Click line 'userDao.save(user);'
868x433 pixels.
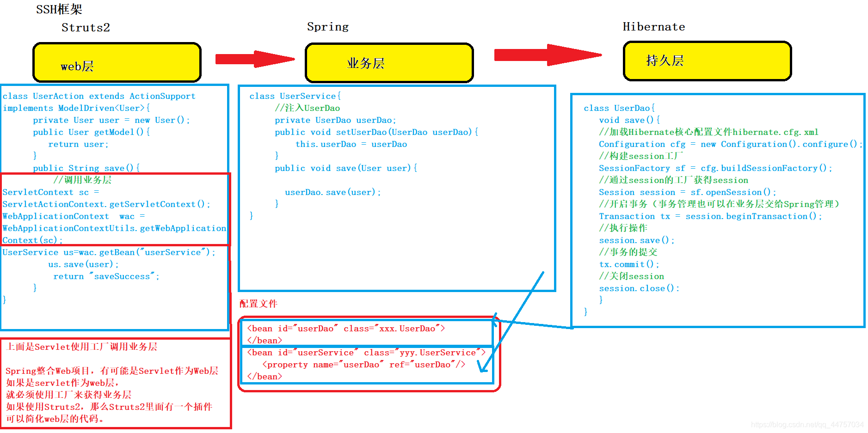tap(333, 192)
